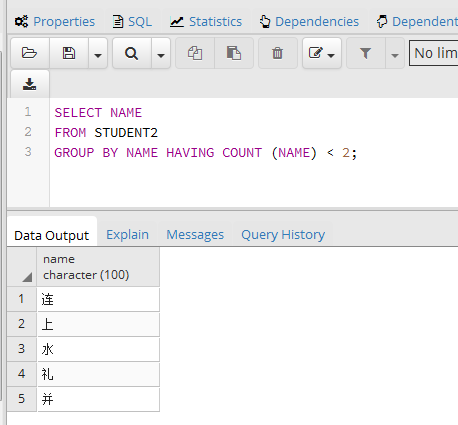
Task: Open the Dependencies tab
Action: pos(309,22)
